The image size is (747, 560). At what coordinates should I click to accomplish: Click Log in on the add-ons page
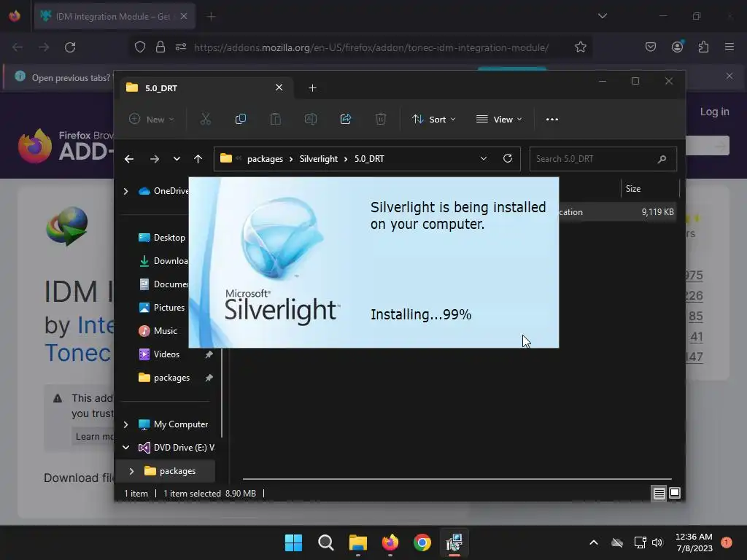(x=715, y=112)
